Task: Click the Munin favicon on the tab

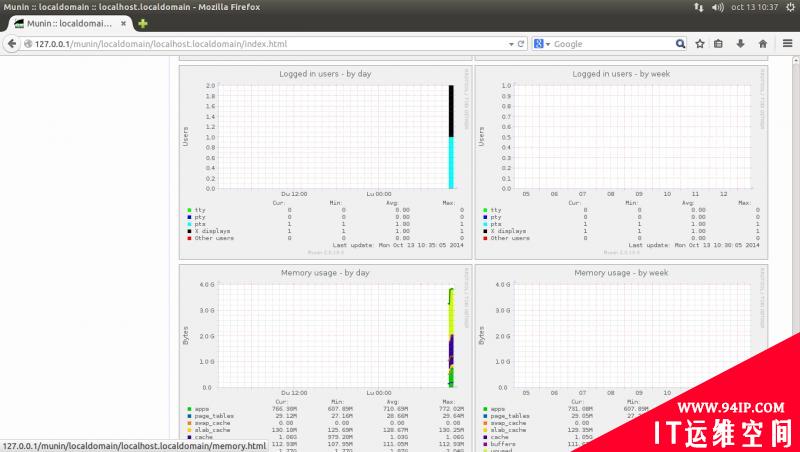Action: pos(19,23)
